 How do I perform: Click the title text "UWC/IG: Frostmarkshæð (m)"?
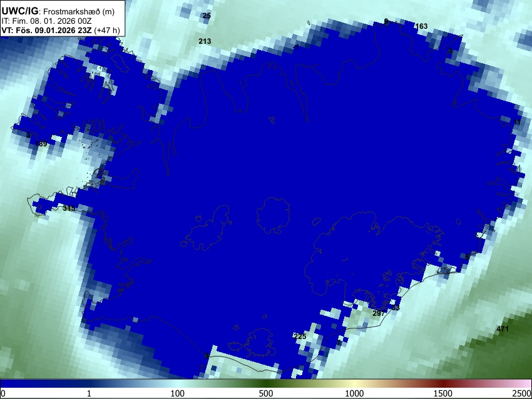[58, 11]
